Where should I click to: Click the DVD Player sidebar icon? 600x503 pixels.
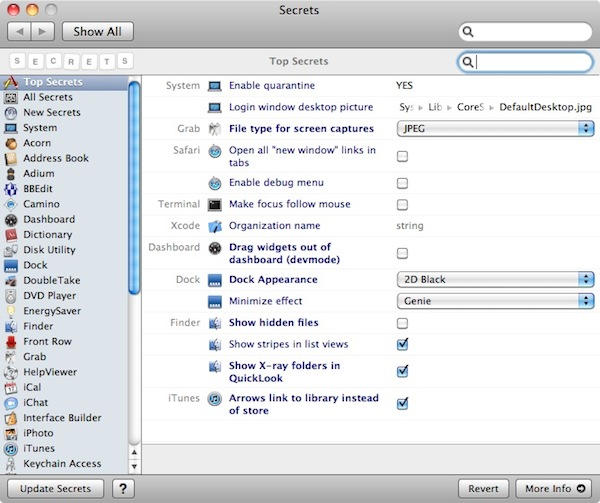coord(11,296)
